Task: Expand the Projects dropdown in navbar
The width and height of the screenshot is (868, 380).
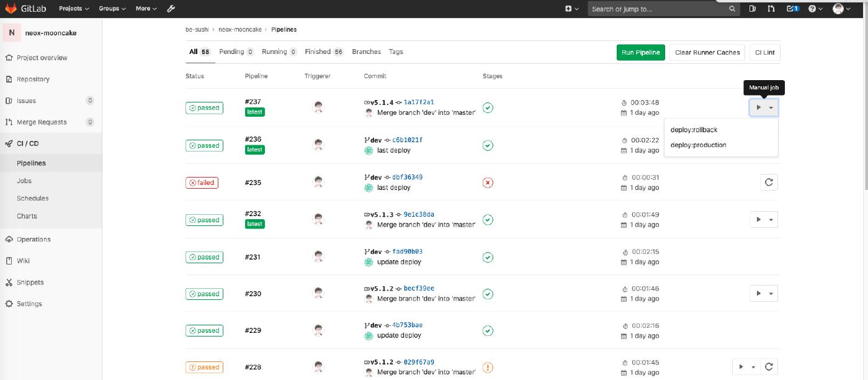Action: point(74,9)
